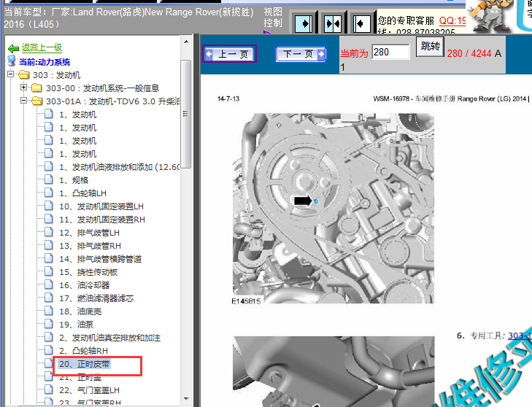
Task: Open the QQ customer service link
Action: tap(452, 20)
